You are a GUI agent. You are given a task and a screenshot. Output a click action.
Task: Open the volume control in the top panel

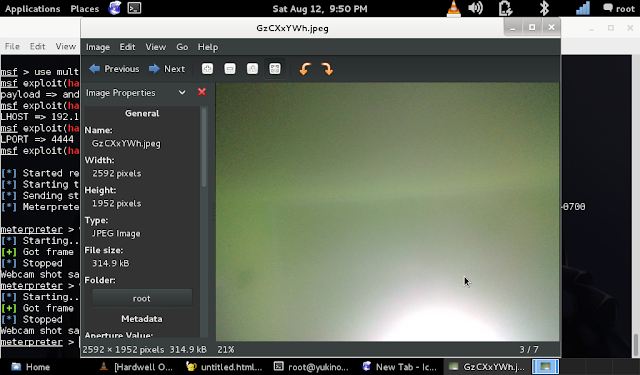(476, 9)
